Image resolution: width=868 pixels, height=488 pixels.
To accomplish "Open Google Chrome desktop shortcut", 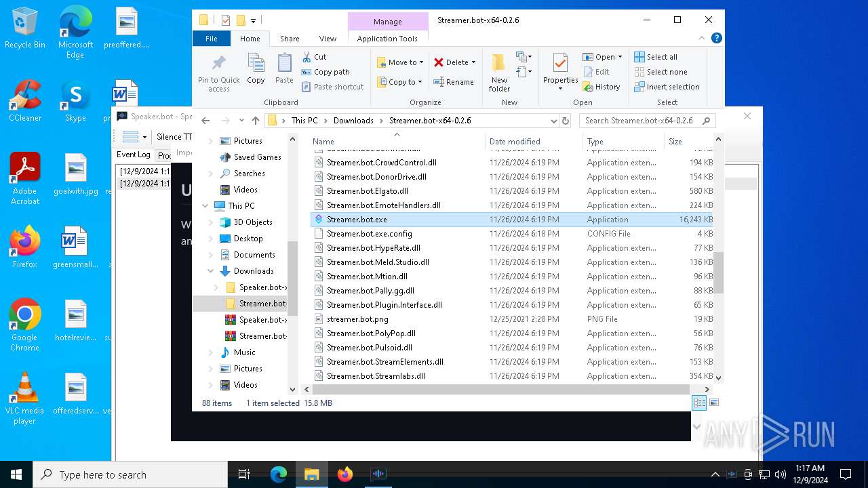I will (25, 325).
